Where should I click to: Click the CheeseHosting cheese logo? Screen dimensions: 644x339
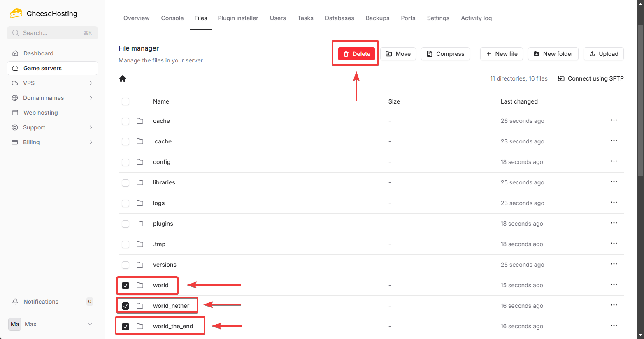(x=16, y=14)
